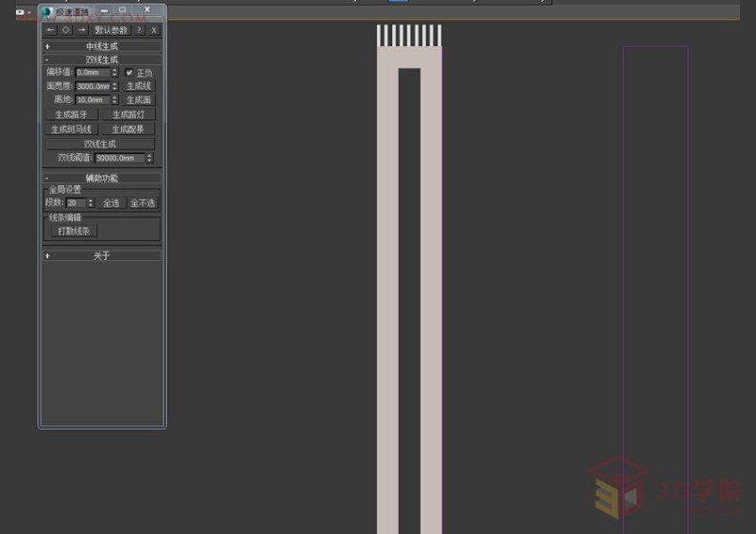Image resolution: width=756 pixels, height=534 pixels.
Task: Click the 全选 select all button
Action: [112, 203]
